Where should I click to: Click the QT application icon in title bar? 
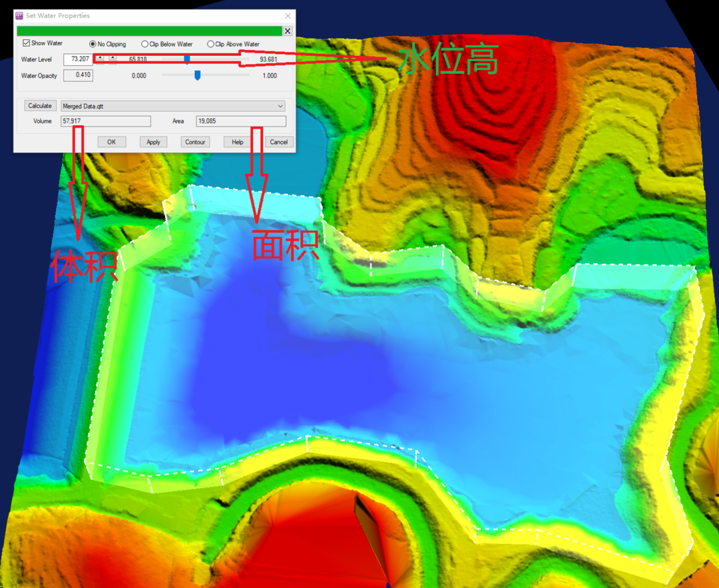(19, 15)
